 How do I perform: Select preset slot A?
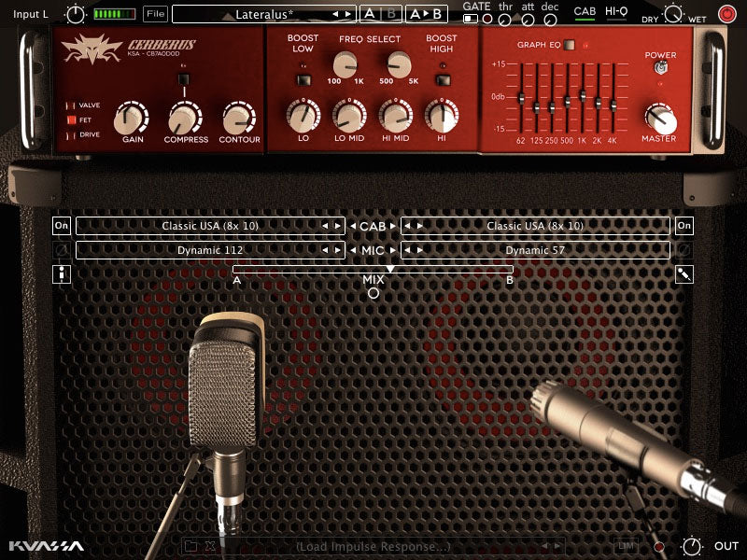pos(370,14)
